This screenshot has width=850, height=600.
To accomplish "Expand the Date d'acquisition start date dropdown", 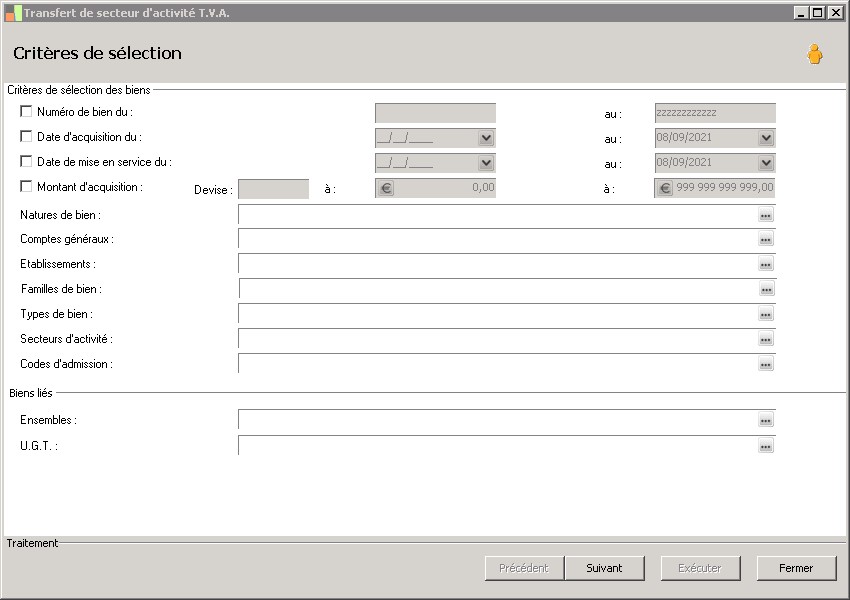I will (486, 139).
